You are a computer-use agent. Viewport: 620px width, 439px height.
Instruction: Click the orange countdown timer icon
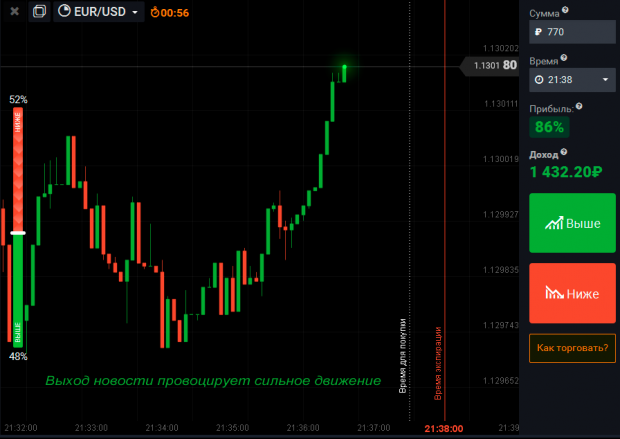[154, 12]
